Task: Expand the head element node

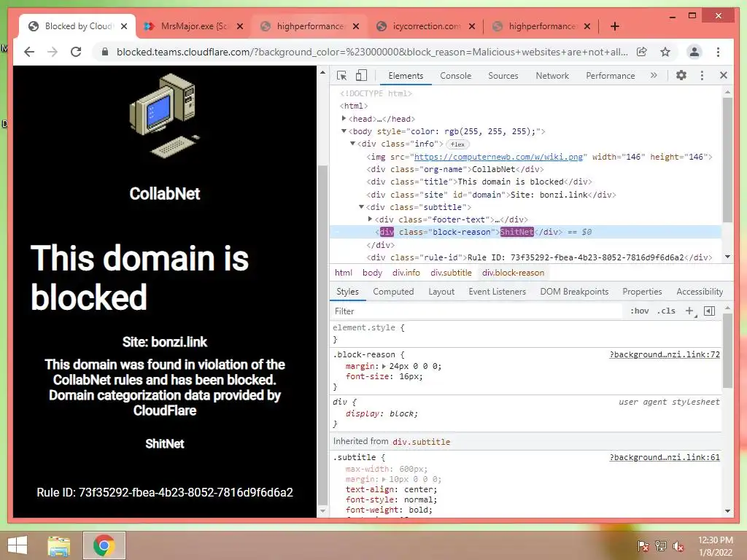Action: coord(344,119)
